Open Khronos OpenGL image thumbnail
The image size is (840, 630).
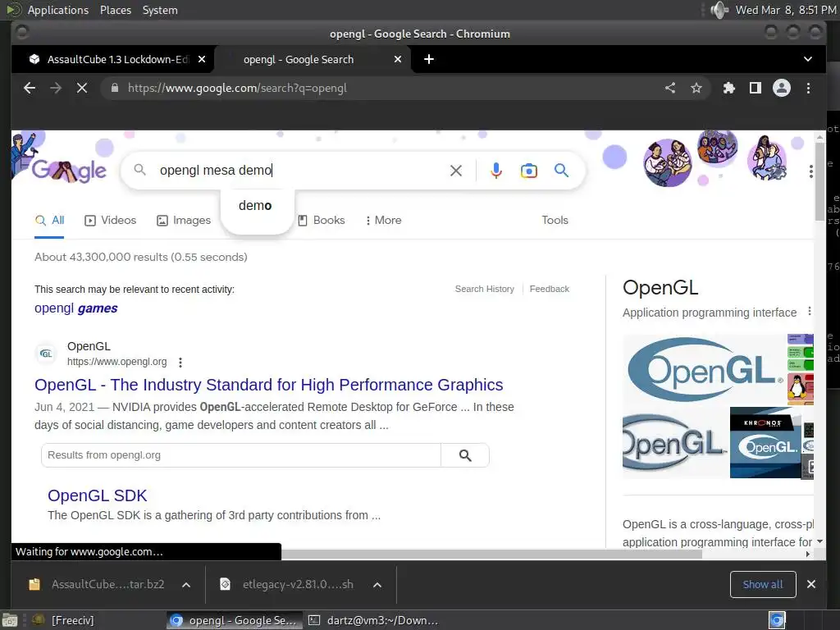pos(765,442)
